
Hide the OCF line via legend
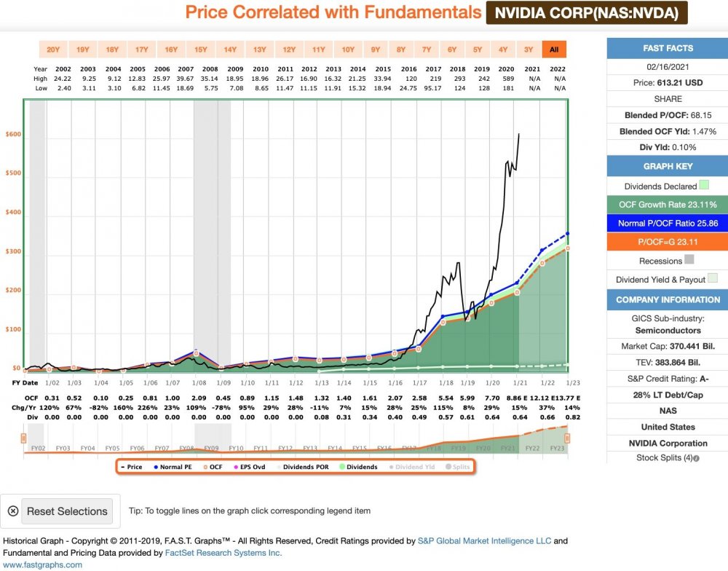click(214, 467)
